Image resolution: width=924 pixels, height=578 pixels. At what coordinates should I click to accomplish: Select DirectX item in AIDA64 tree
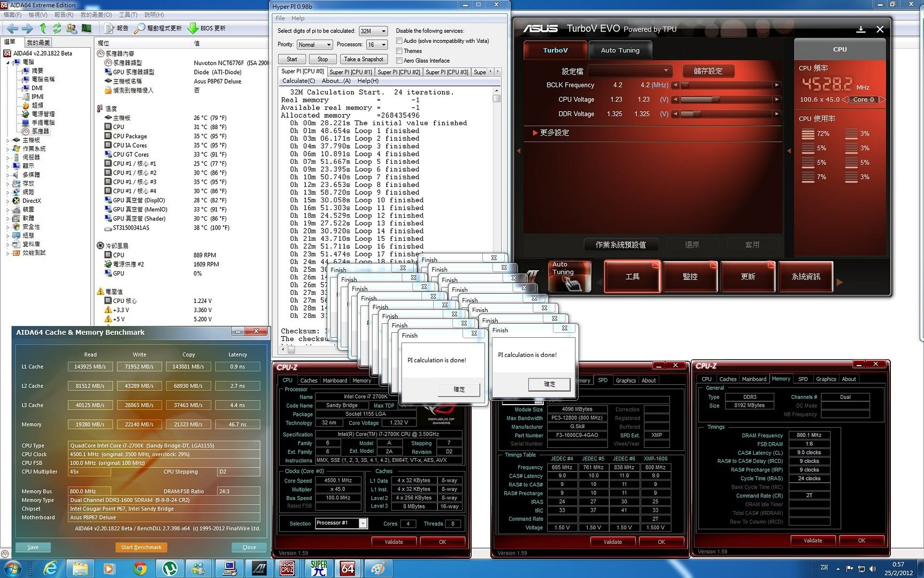click(x=27, y=201)
